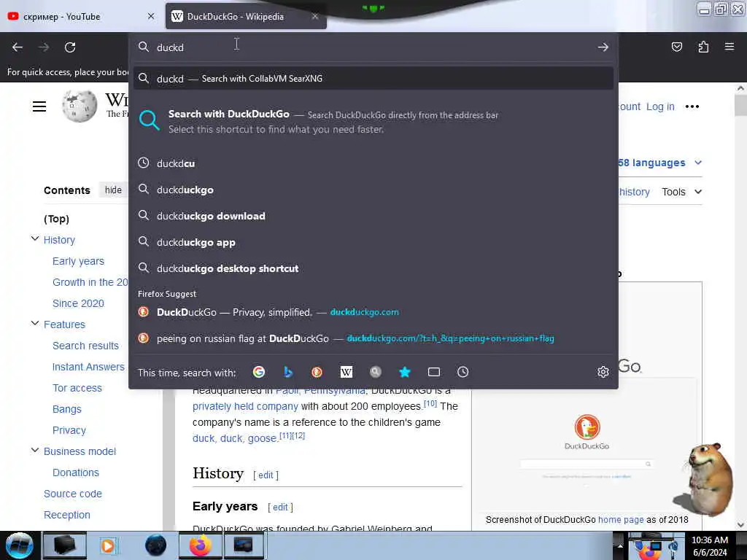
Task: Collapse the Features contents section
Action: [35, 323]
